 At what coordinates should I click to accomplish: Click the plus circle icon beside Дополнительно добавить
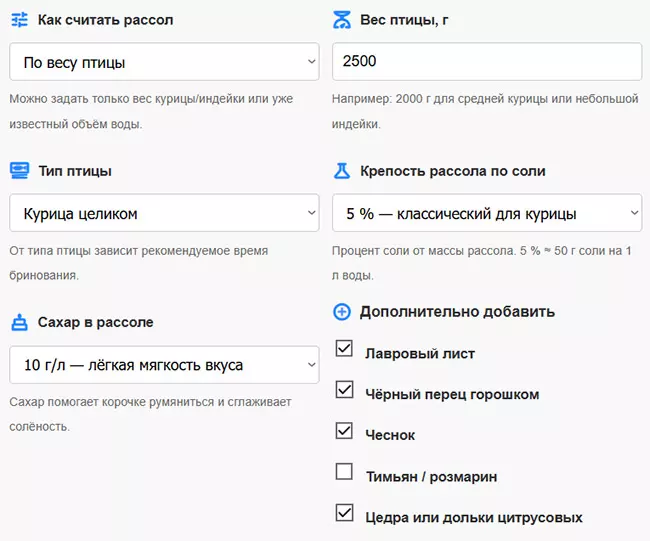point(342,311)
